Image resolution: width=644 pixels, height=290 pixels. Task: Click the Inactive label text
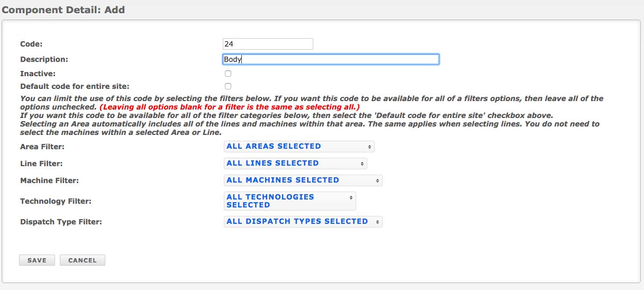coord(38,74)
